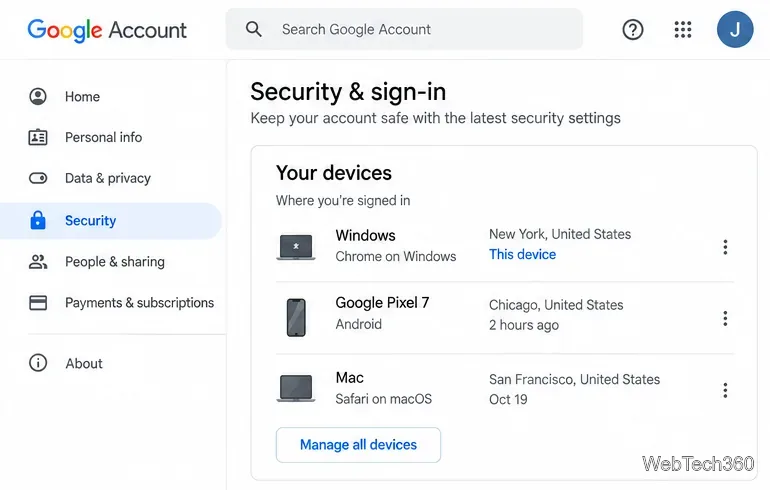770x490 pixels.
Task: Open Personal info section
Action: (104, 137)
